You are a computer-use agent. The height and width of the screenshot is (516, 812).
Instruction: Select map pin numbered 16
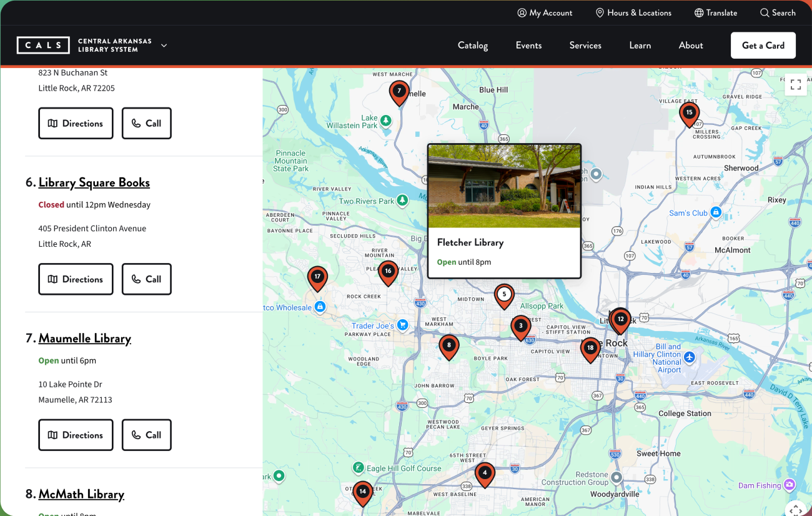388,272
